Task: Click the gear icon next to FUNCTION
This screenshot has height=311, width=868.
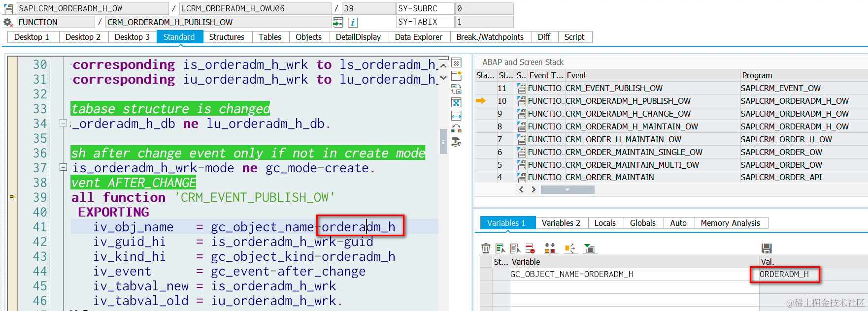Action: click(8, 22)
